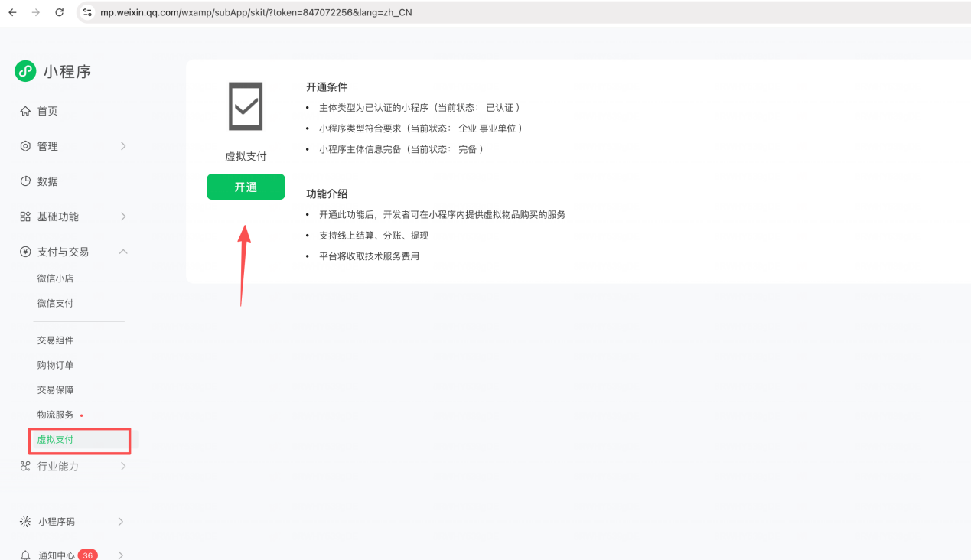Click the 小程序主体信息完备 line
Screen dimensions: 971x560
coord(401,149)
